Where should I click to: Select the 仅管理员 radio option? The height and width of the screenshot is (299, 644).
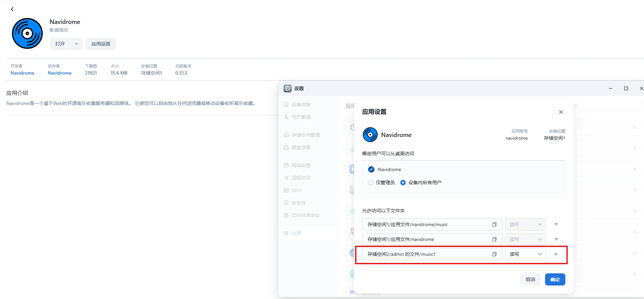pyautogui.click(x=371, y=183)
